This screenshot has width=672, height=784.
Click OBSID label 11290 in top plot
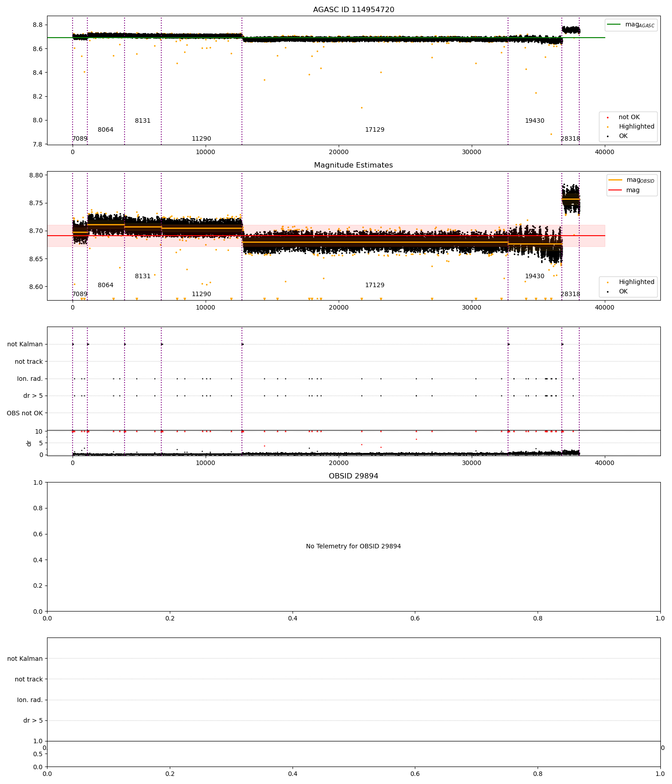click(x=201, y=139)
